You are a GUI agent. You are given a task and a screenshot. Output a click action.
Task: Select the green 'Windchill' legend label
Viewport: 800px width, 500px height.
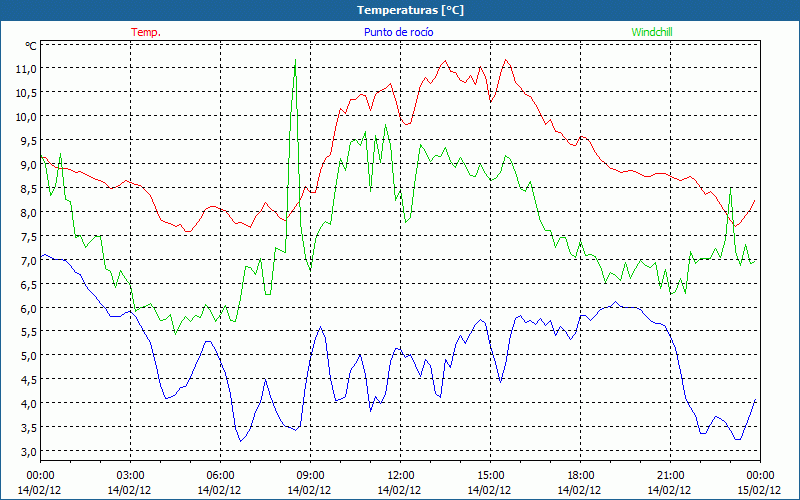(652, 32)
